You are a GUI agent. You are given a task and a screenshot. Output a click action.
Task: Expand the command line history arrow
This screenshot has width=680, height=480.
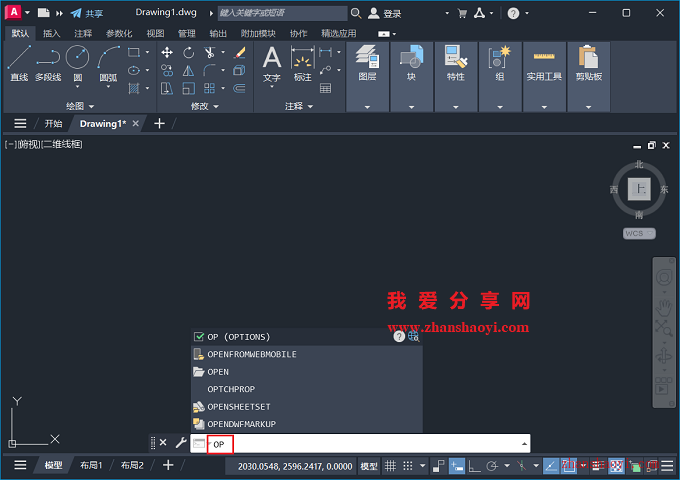pos(524,443)
